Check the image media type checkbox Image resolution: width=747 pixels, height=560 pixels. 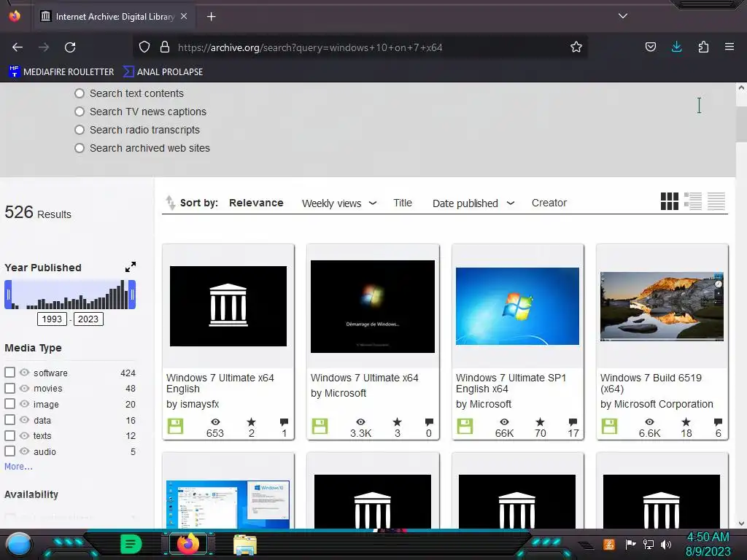click(x=10, y=404)
